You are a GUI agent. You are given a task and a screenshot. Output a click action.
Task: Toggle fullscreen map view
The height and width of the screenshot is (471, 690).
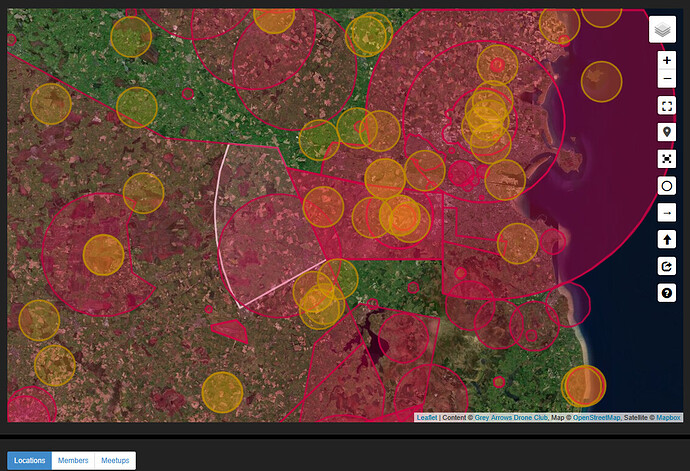(667, 106)
